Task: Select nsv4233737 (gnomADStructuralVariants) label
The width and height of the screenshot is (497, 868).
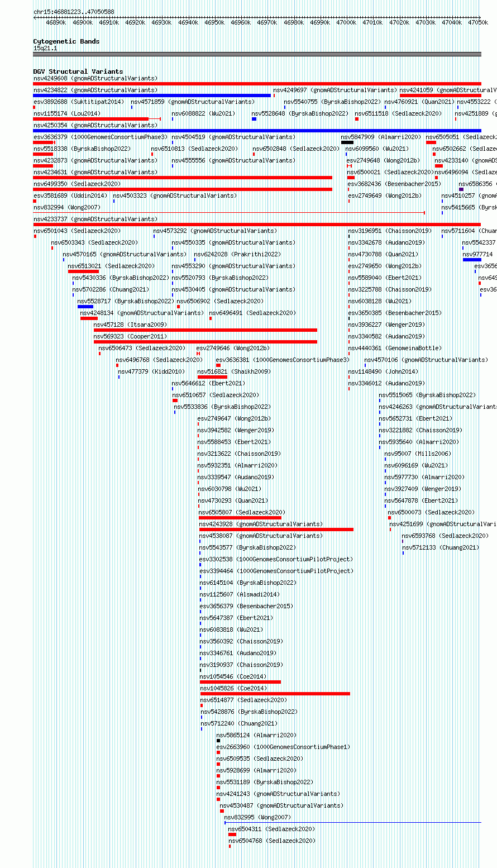Action: pyautogui.click(x=95, y=219)
